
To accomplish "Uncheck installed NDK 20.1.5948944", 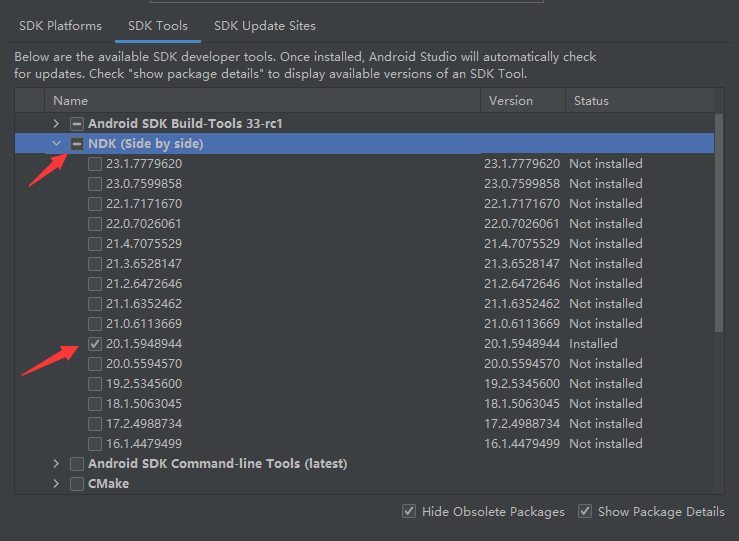I will coord(95,344).
